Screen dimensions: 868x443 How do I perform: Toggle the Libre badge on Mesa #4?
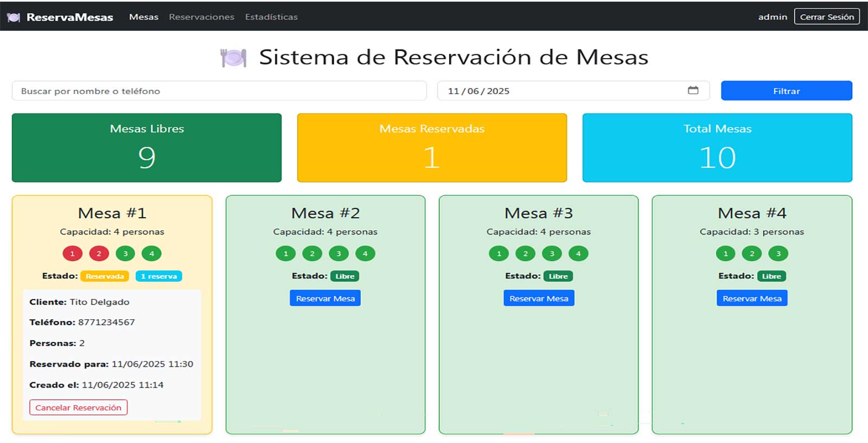coord(771,276)
